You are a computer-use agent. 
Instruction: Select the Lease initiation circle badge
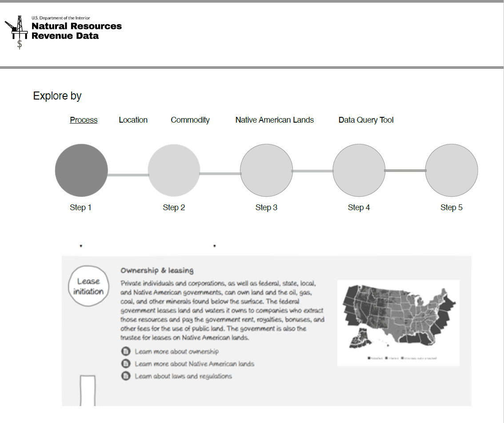[88, 286]
